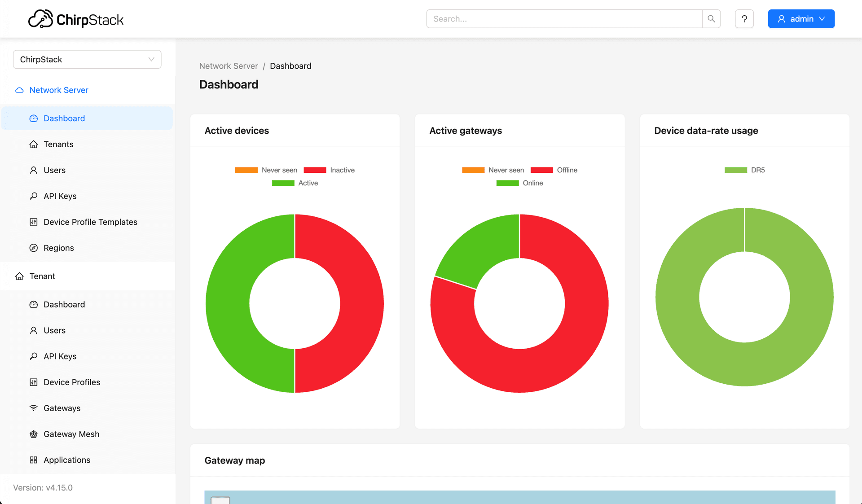The image size is (862, 504).
Task: Click the ChirpStack cloud logo
Action: click(x=41, y=18)
